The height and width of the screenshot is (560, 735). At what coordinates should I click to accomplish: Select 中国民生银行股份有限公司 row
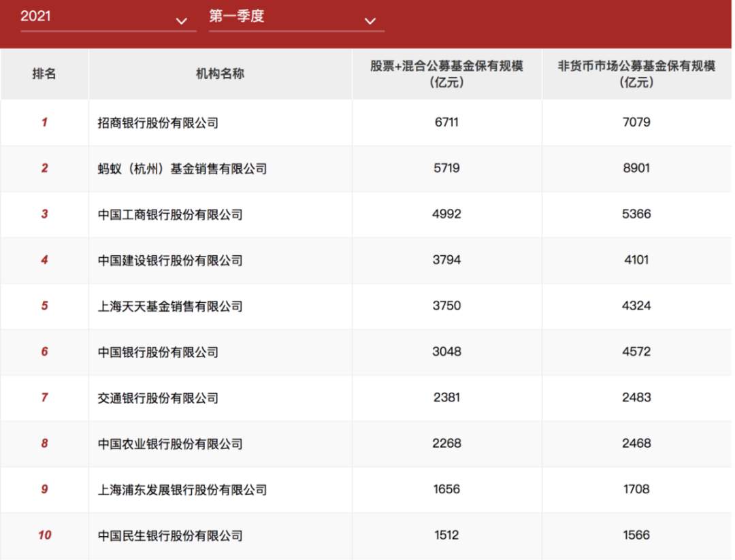tap(365, 535)
